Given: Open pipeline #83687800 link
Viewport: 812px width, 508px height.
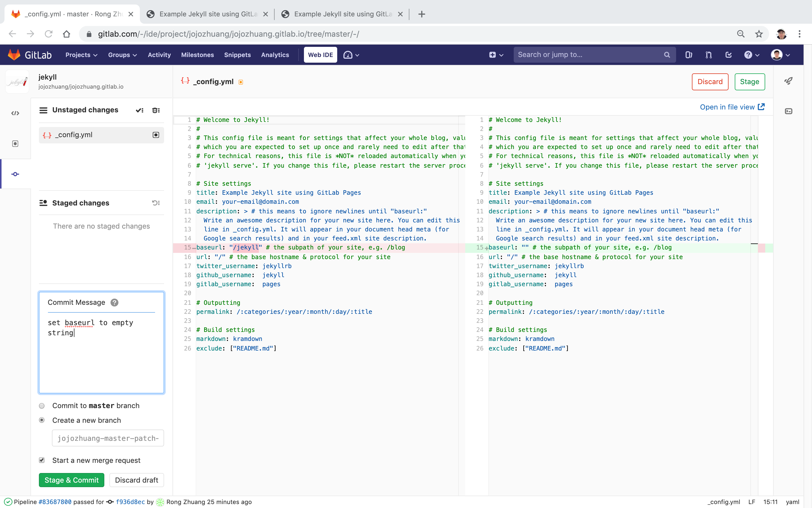Looking at the screenshot, I should pos(55,502).
